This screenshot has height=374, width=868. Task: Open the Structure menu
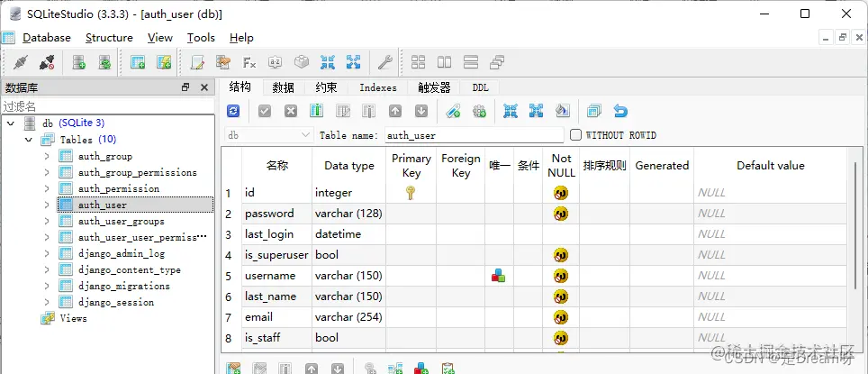[x=109, y=38]
